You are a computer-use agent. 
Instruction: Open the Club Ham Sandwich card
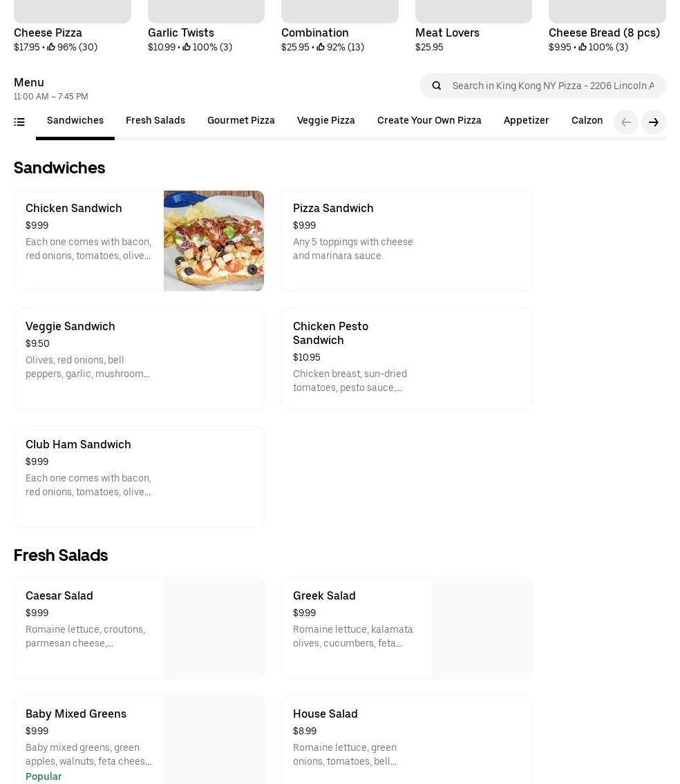tap(139, 477)
